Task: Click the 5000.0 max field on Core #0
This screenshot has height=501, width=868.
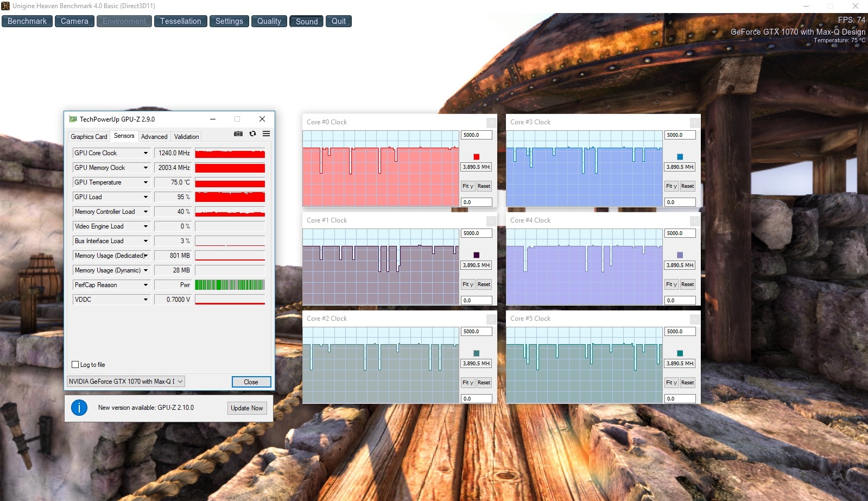Action: pyautogui.click(x=477, y=135)
